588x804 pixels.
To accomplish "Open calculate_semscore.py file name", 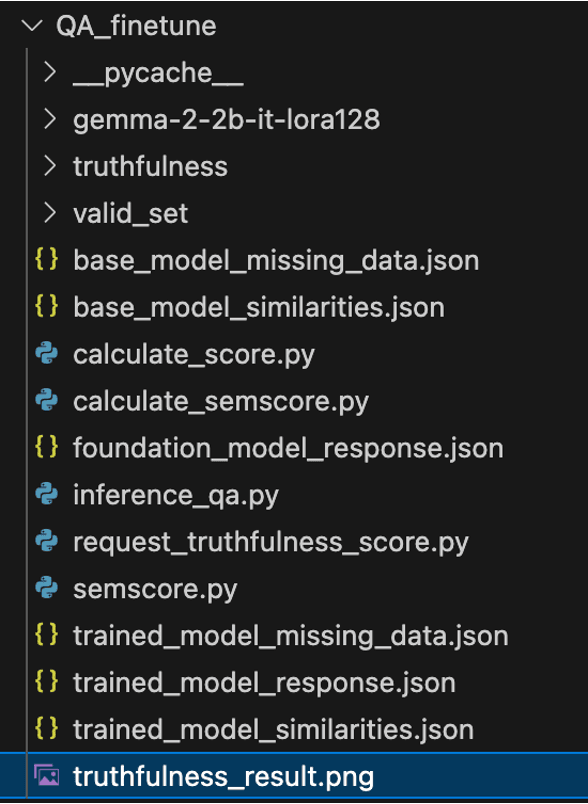I will 221,401.
